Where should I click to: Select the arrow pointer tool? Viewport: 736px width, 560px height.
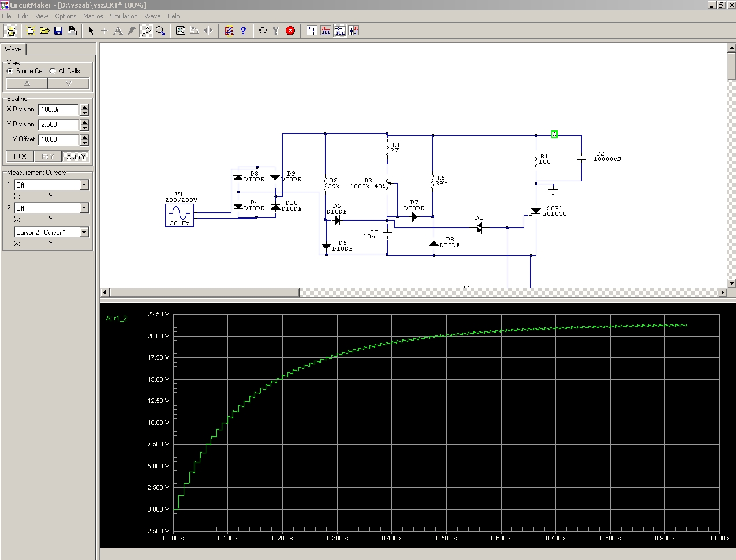coord(91,31)
